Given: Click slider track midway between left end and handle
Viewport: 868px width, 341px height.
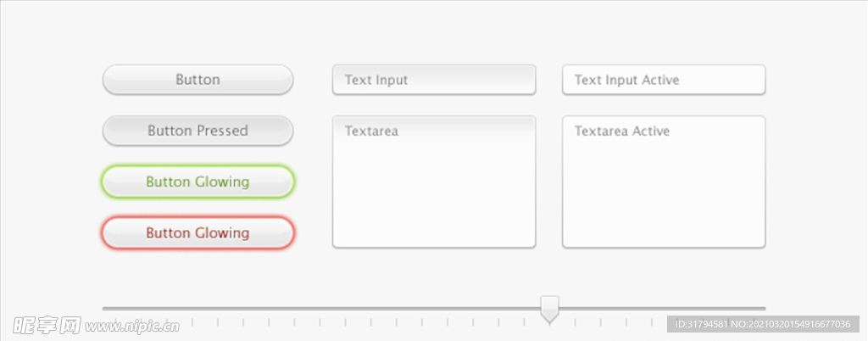Looking at the screenshot, I should [x=326, y=309].
